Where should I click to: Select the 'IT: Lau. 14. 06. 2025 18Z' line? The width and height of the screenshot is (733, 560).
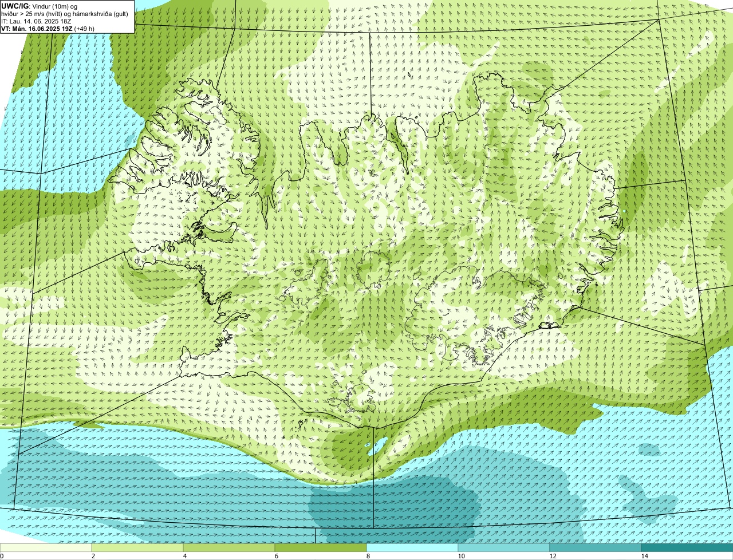click(36, 21)
